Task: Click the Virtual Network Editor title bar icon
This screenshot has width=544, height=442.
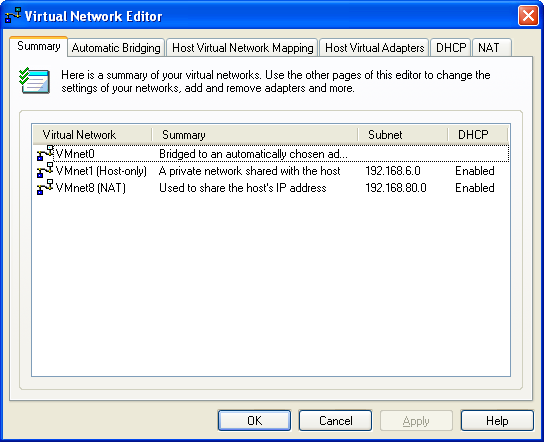Action: [x=13, y=16]
